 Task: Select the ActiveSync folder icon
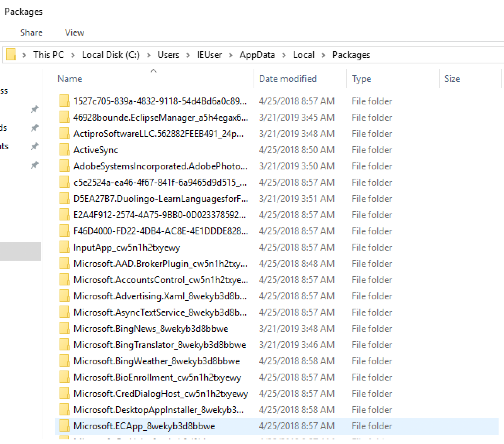(x=64, y=150)
